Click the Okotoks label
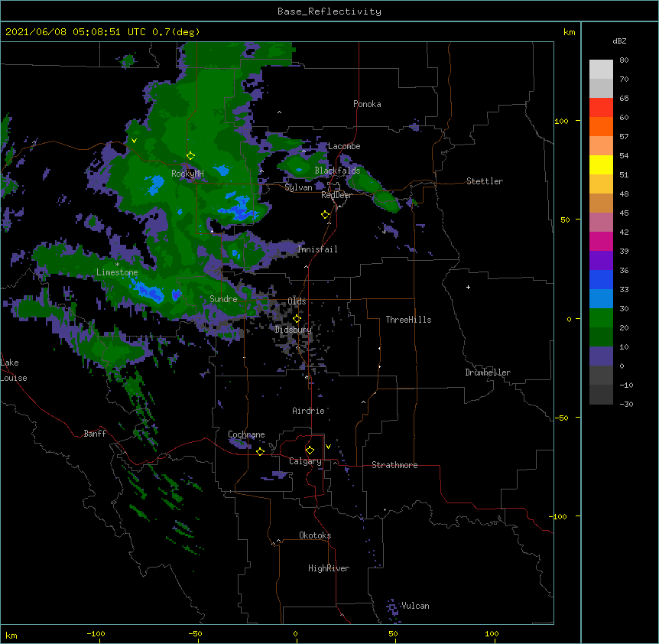Screen dimensions: 659x644 [x=315, y=535]
